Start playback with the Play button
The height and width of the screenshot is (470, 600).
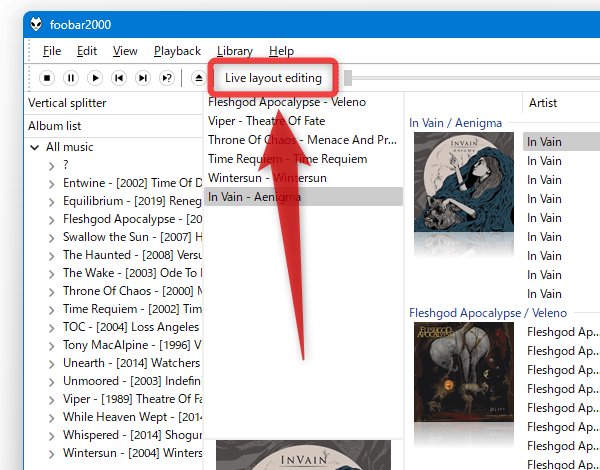click(95, 78)
